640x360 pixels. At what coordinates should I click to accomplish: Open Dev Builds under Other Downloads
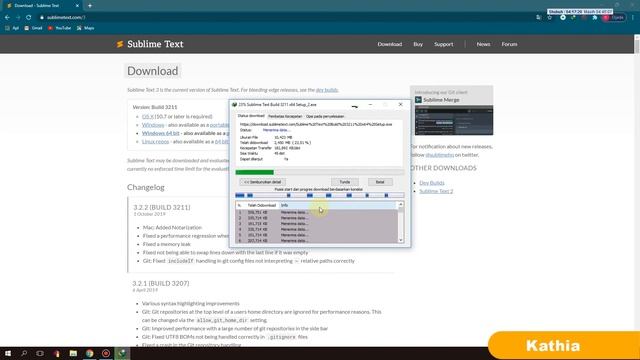pos(432,183)
